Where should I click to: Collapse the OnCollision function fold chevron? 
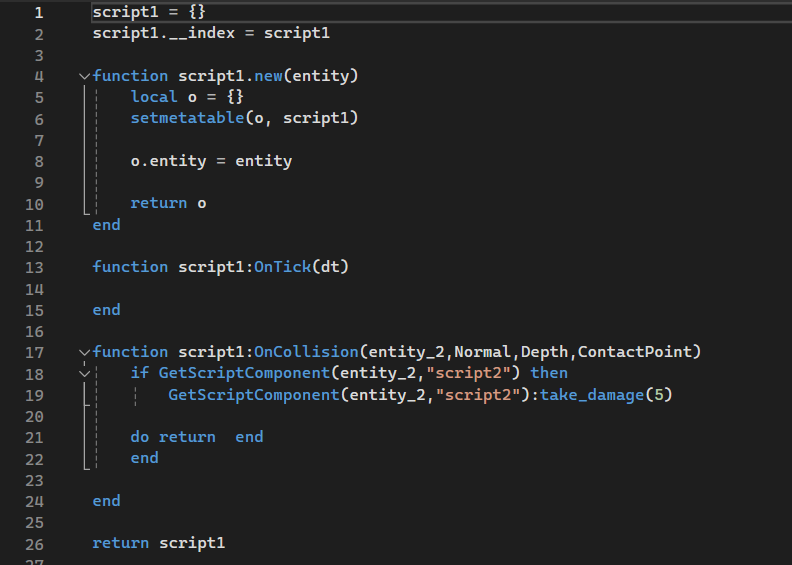point(84,352)
